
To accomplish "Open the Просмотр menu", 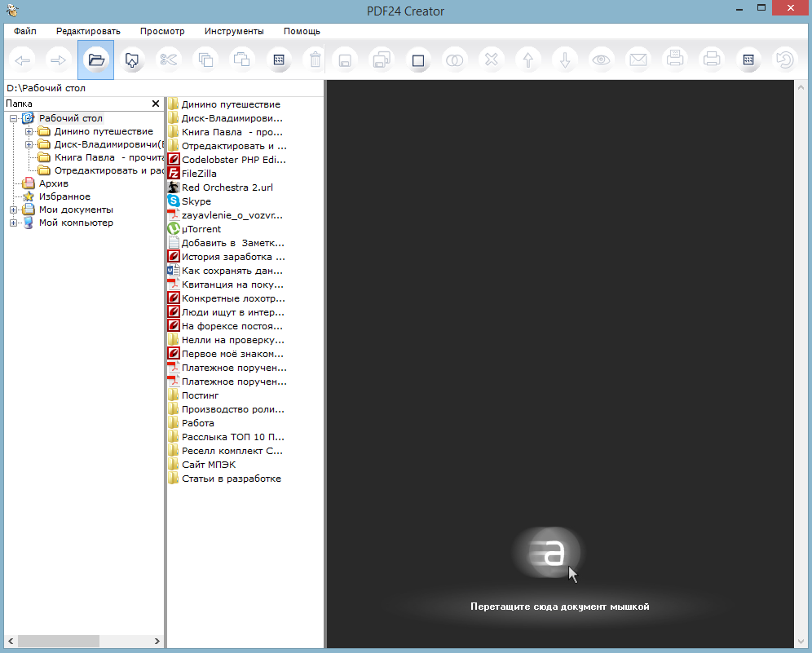I will coord(162,31).
